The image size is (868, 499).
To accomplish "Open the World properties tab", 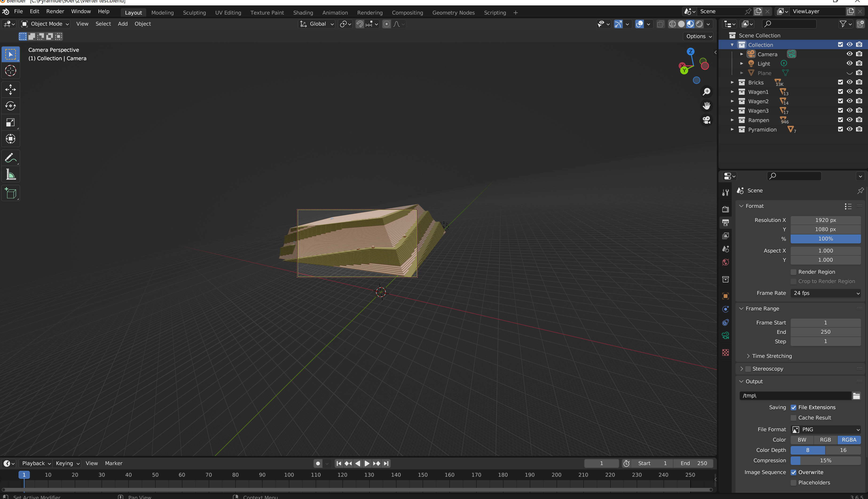I will [x=725, y=262].
